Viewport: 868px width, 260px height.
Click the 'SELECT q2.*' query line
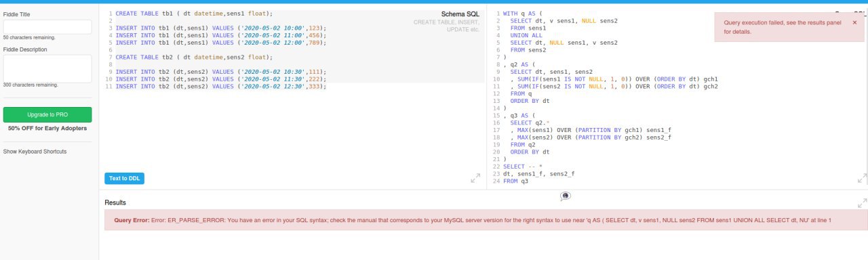530,123
